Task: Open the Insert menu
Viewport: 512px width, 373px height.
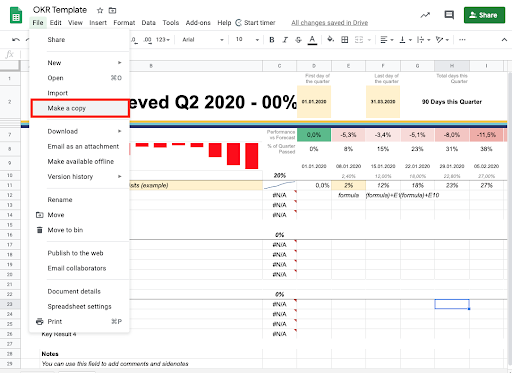Action: [98, 23]
